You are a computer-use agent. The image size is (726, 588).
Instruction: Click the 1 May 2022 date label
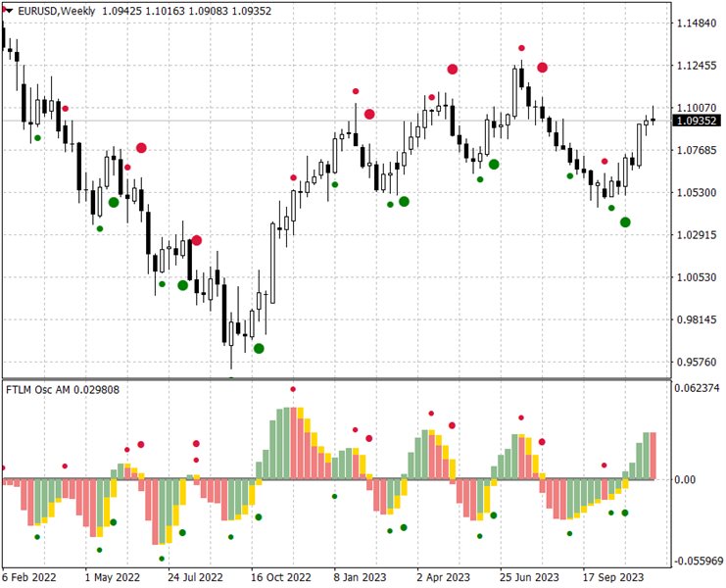click(112, 577)
